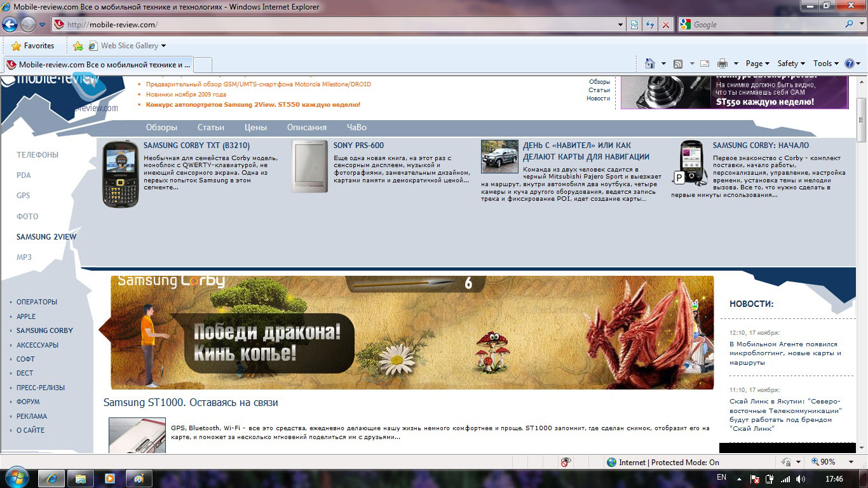
Task: Open the site's Обзоры navigation tab
Action: click(x=161, y=127)
